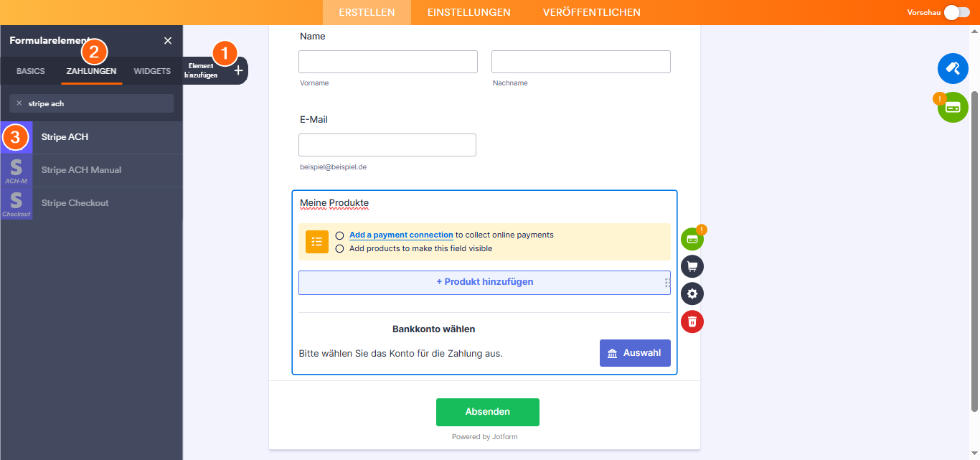Click inside the Vorname input field
Screen dimensions: 980x460
[387, 61]
